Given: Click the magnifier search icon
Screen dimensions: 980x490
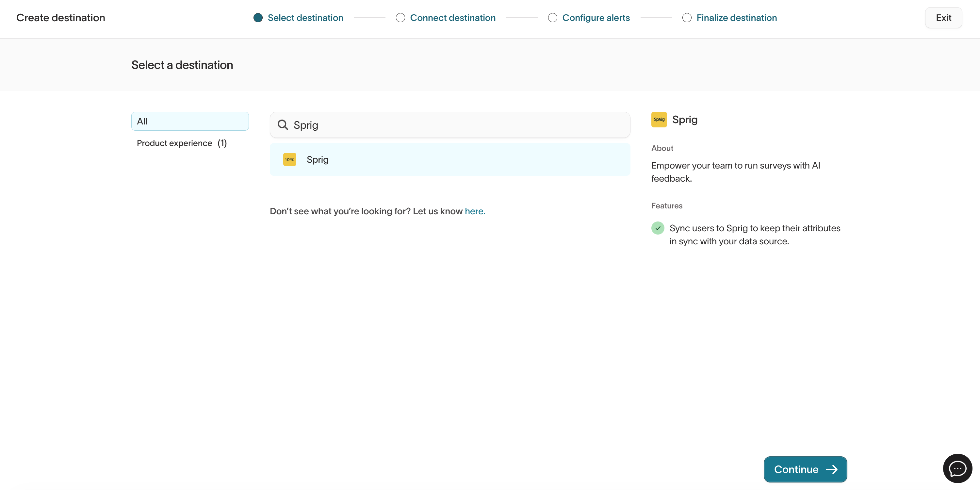Looking at the screenshot, I should click(283, 125).
